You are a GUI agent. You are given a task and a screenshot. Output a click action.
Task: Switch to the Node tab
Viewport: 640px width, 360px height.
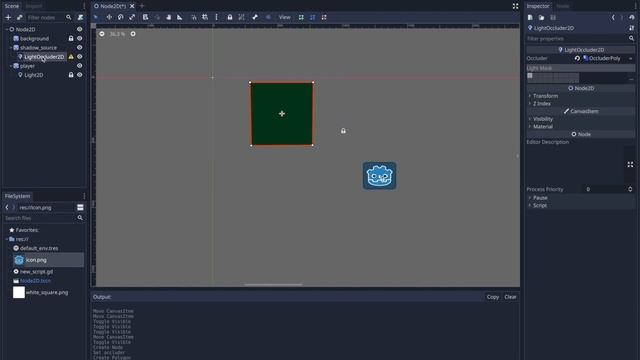click(562, 6)
